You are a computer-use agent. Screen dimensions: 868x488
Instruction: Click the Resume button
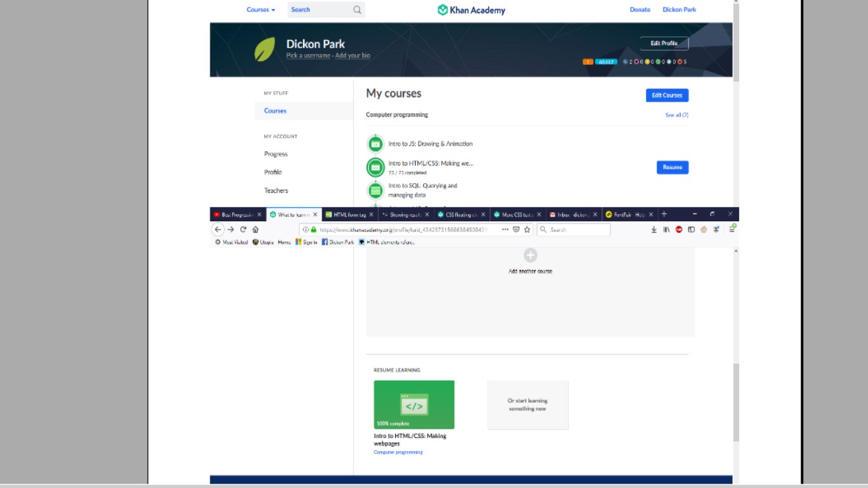pos(672,167)
